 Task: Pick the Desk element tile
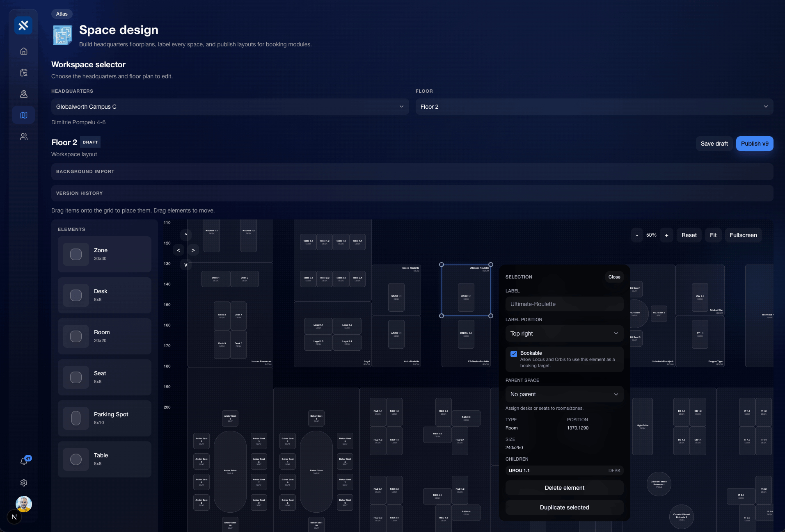[x=105, y=295]
